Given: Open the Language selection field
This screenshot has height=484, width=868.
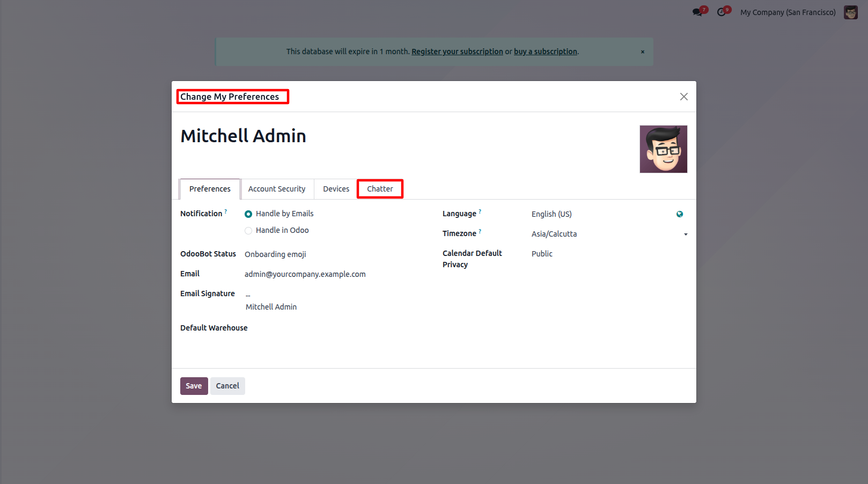Looking at the screenshot, I should (x=602, y=214).
